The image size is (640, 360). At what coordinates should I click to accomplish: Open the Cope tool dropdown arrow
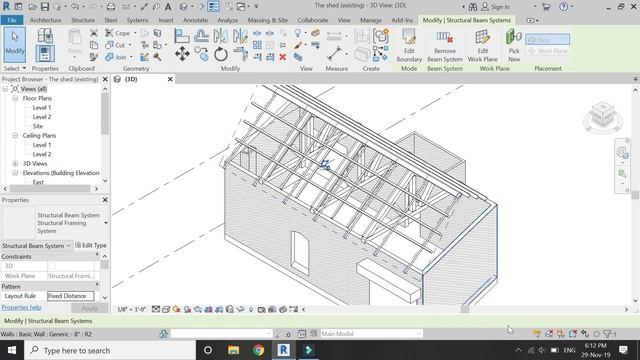135,33
